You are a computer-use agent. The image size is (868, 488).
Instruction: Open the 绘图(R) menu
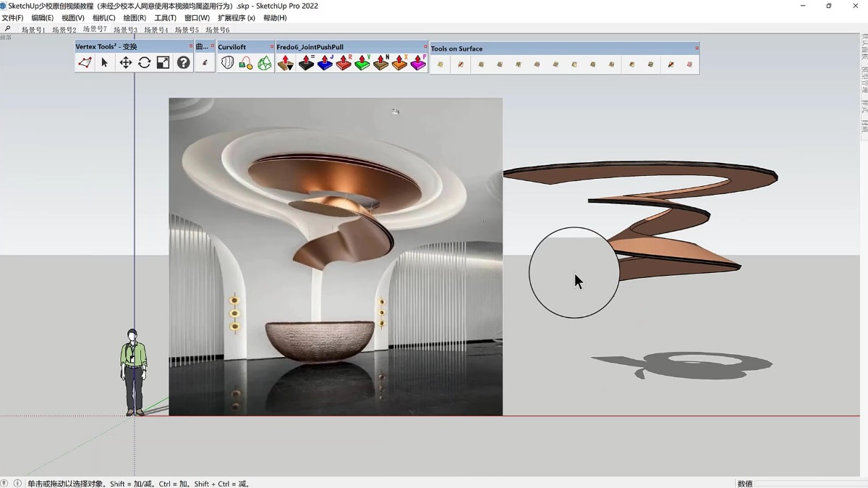tap(135, 18)
